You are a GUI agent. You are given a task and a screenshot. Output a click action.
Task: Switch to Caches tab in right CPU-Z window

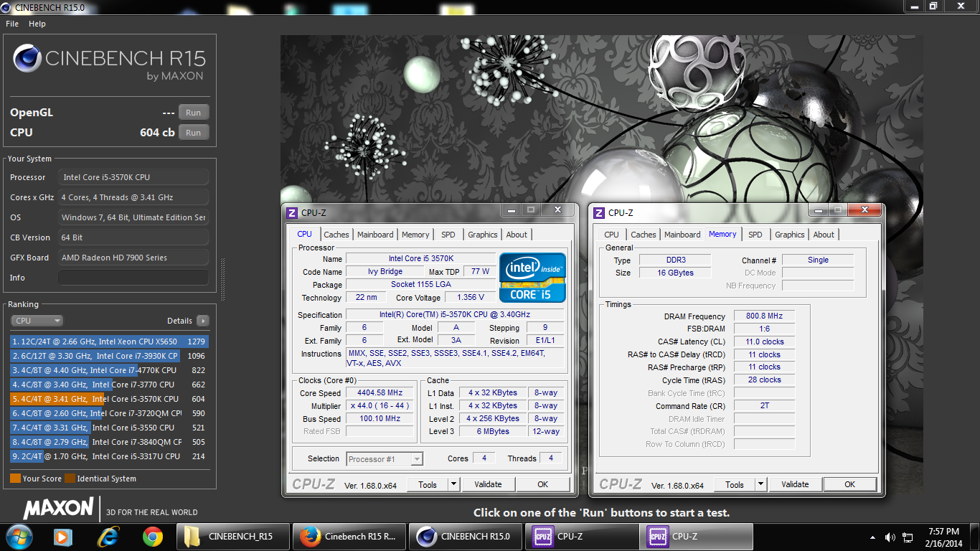(x=643, y=235)
